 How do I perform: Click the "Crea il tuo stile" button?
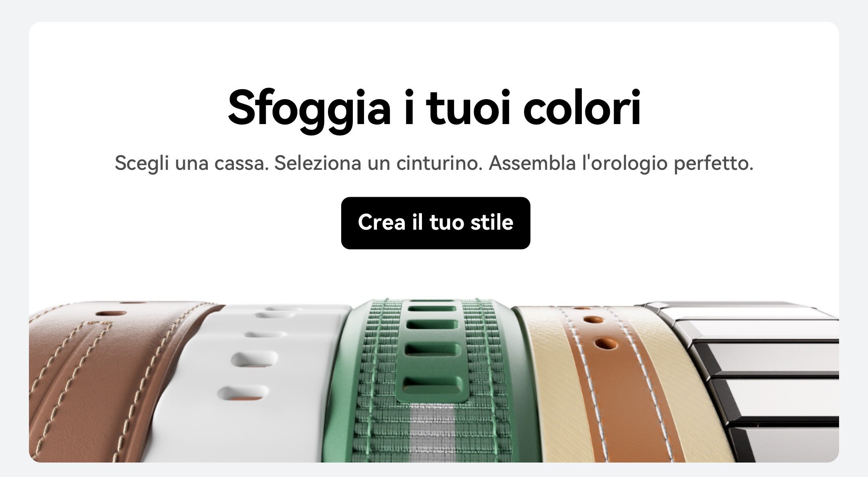pos(436,223)
